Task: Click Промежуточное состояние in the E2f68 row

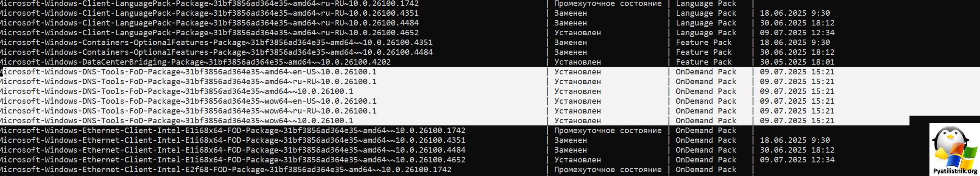Action: coord(607,170)
